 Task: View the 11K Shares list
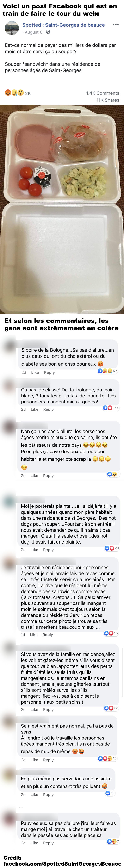[x=108, y=100]
